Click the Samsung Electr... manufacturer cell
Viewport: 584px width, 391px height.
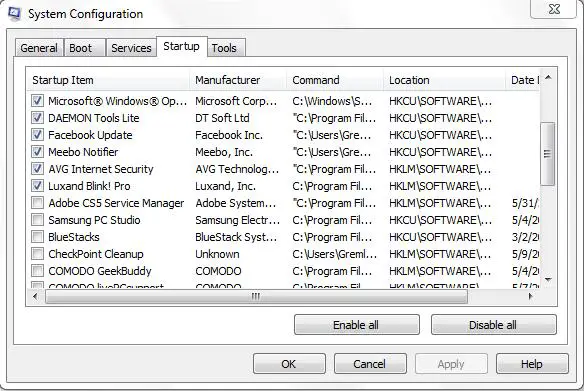click(x=237, y=220)
